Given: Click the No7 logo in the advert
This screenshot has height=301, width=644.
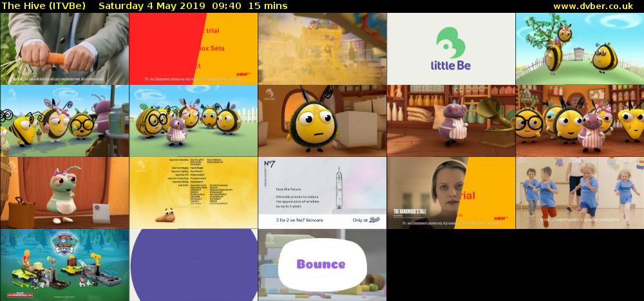Looking at the screenshot, I should pos(270,165).
